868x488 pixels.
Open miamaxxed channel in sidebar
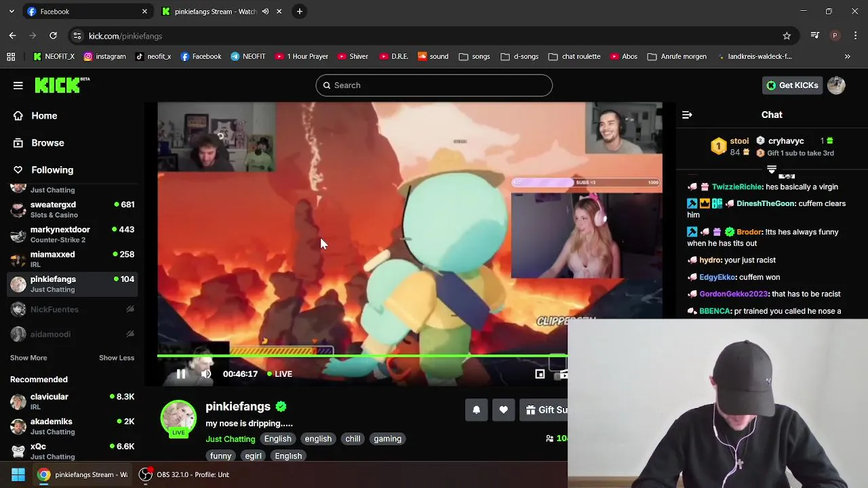point(73,260)
